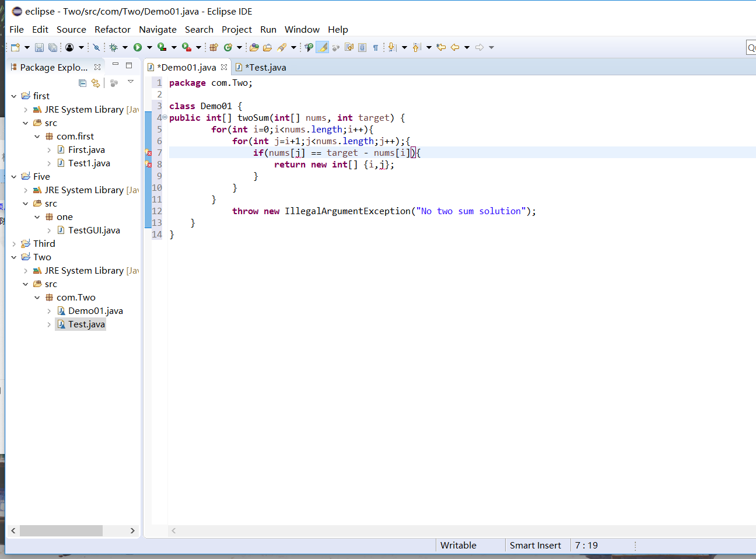Open the External Tools dropdown arrow
The height and width of the screenshot is (559, 756).
(198, 47)
